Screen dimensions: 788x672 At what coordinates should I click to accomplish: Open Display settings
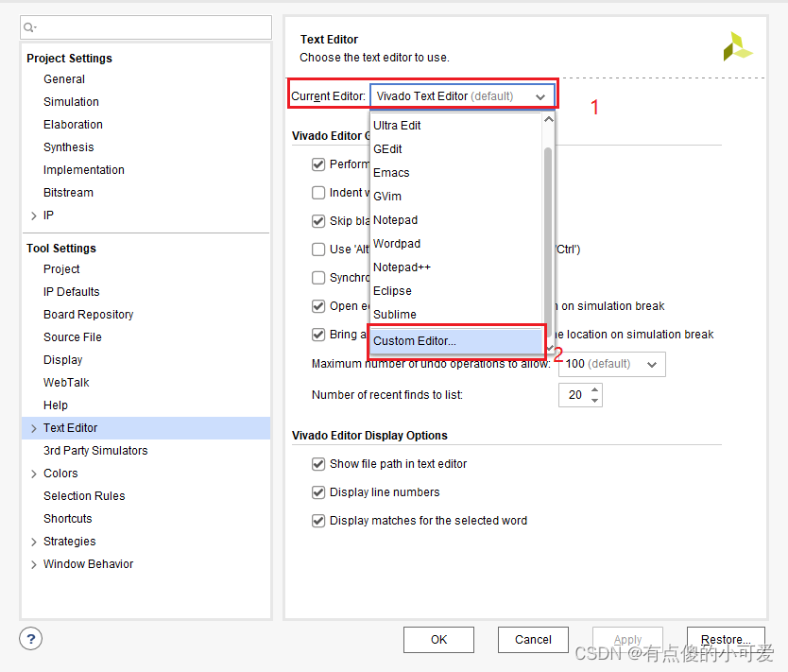pyautogui.click(x=62, y=360)
